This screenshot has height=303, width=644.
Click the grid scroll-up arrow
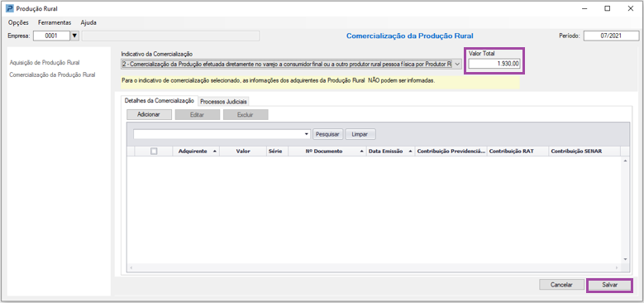626,161
